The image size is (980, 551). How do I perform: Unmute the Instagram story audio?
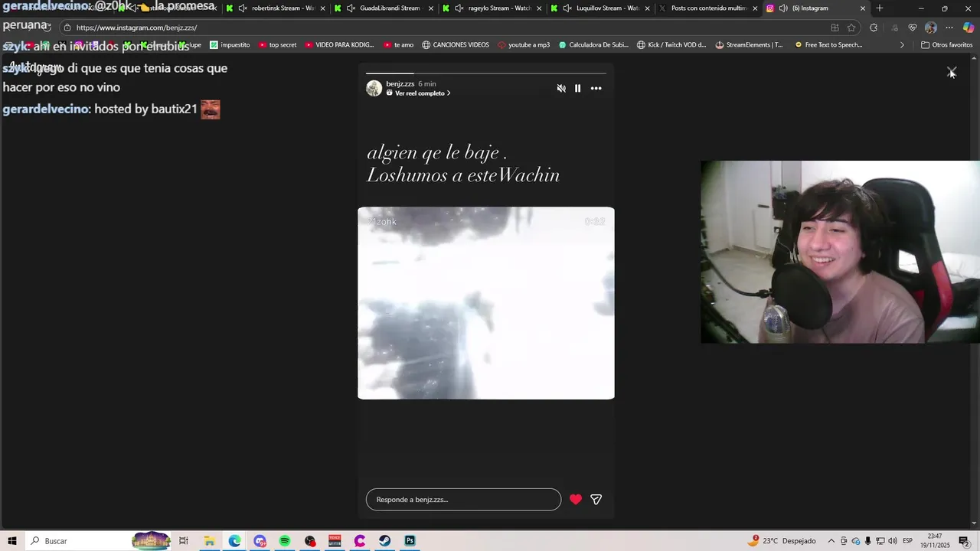point(561,89)
